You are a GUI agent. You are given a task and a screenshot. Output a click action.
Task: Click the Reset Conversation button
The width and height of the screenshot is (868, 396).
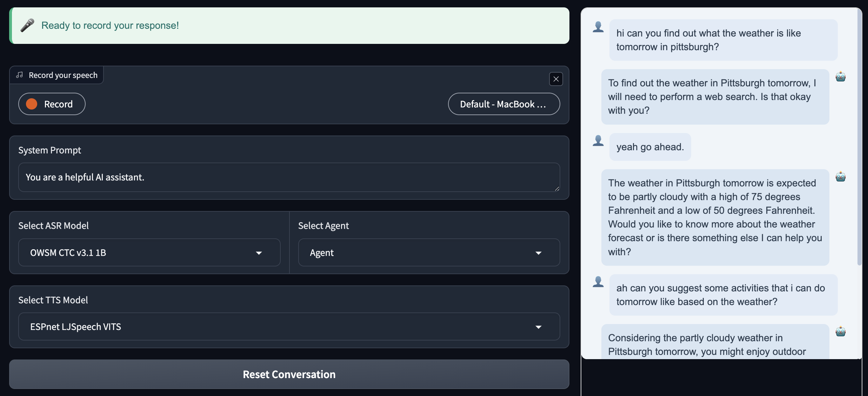click(289, 374)
